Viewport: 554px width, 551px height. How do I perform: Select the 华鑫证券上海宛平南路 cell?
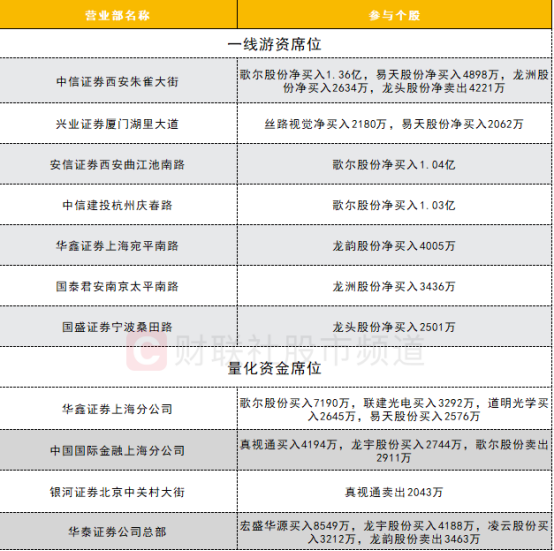coord(118,246)
